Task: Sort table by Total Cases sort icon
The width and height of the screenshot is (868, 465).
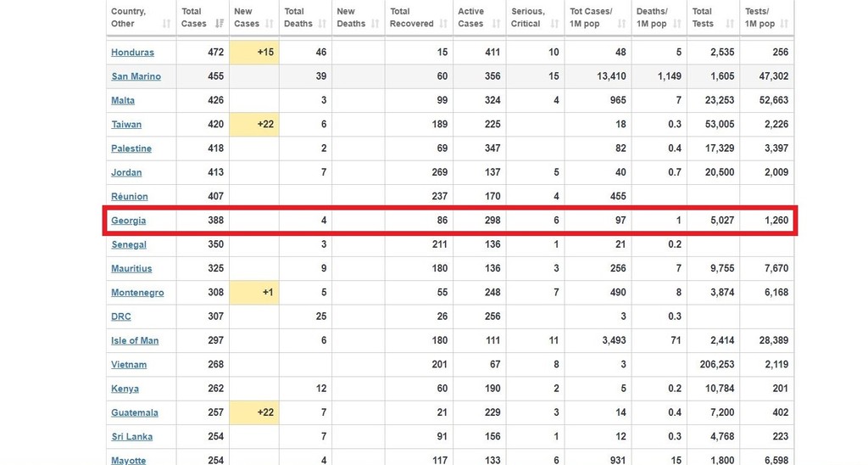Action: [220, 24]
